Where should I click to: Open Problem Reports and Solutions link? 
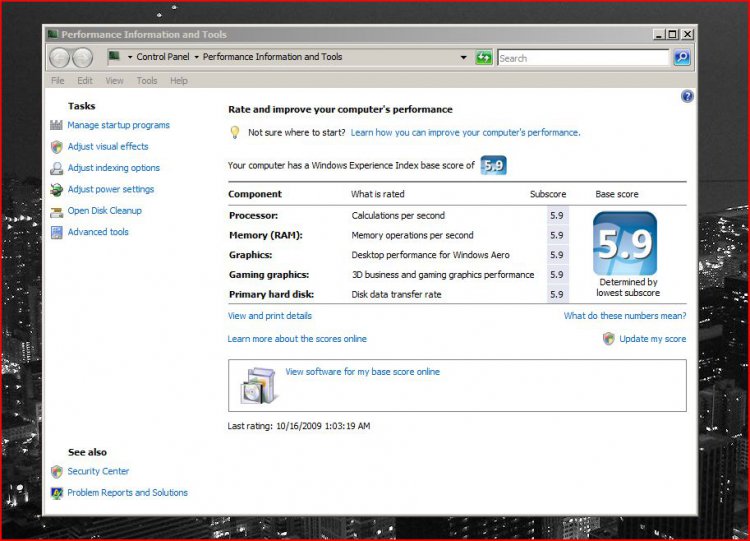coord(127,493)
